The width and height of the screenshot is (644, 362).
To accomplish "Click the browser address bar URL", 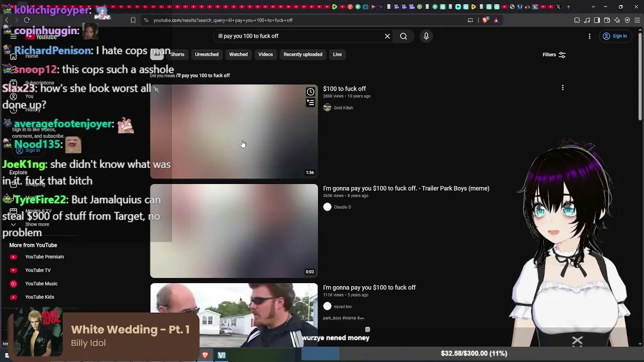I will (x=223, y=20).
